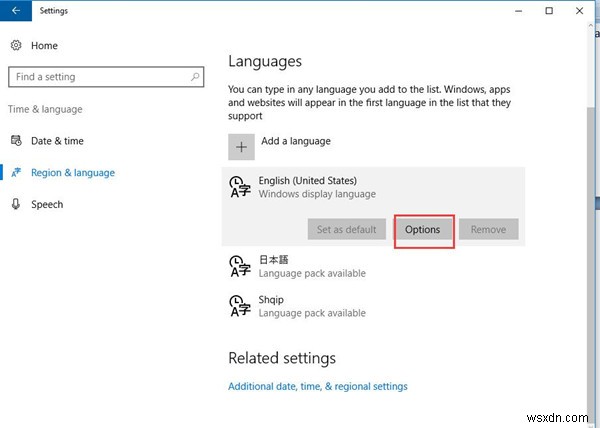Image resolution: width=600 pixels, height=428 pixels.
Task: Click Language pack available under Shqip
Action: tap(312, 313)
